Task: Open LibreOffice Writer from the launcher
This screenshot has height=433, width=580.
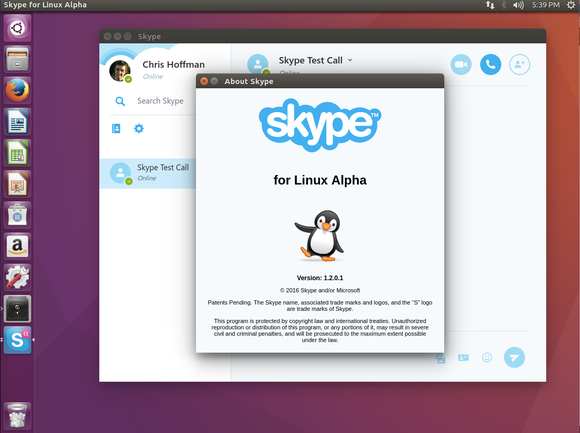Action: pos(17,121)
